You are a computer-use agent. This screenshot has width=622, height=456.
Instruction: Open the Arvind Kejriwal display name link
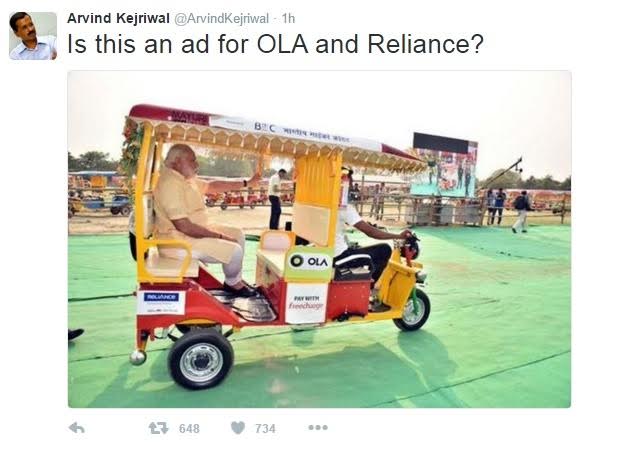(118, 18)
